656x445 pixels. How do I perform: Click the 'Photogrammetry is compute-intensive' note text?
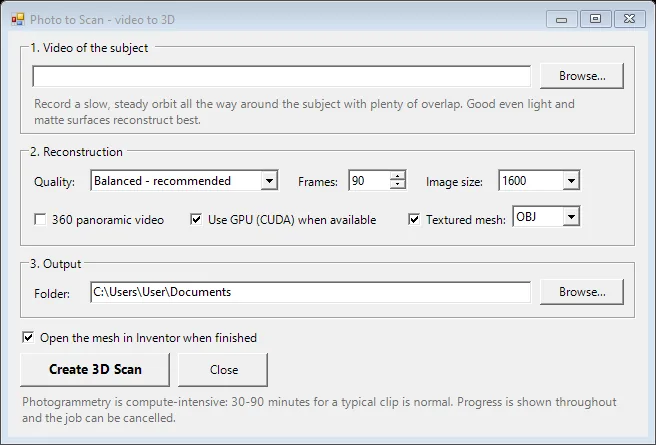pyautogui.click(x=319, y=409)
